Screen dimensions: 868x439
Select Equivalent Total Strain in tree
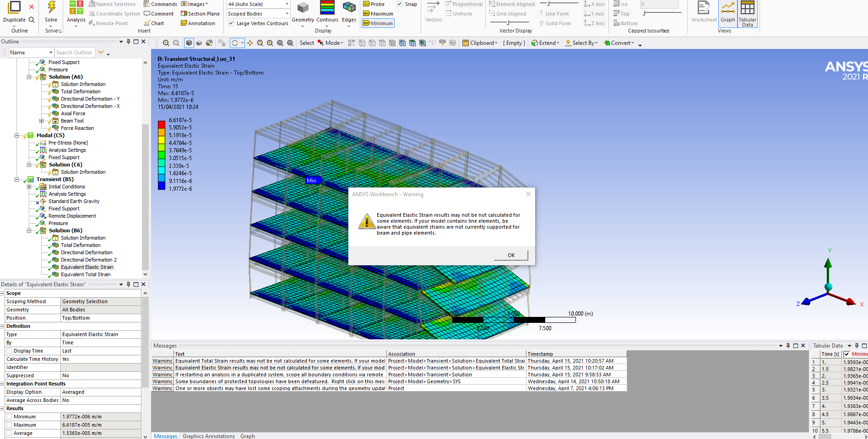(86, 274)
